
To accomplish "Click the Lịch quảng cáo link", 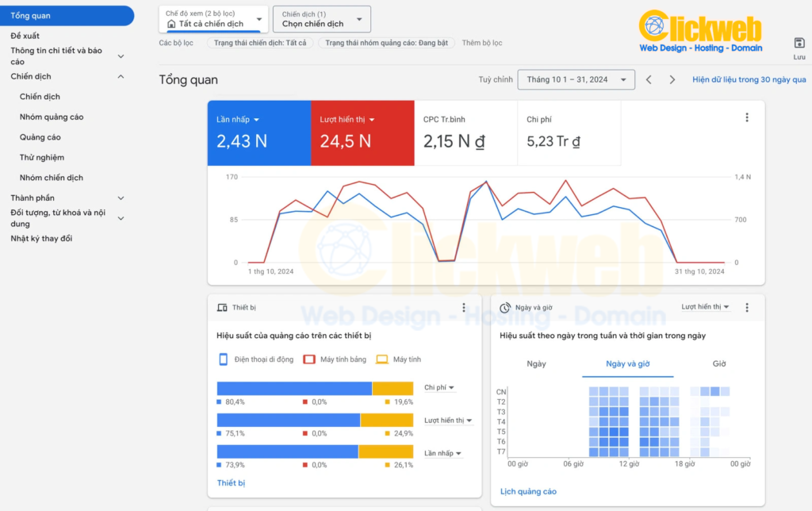I will (x=528, y=492).
